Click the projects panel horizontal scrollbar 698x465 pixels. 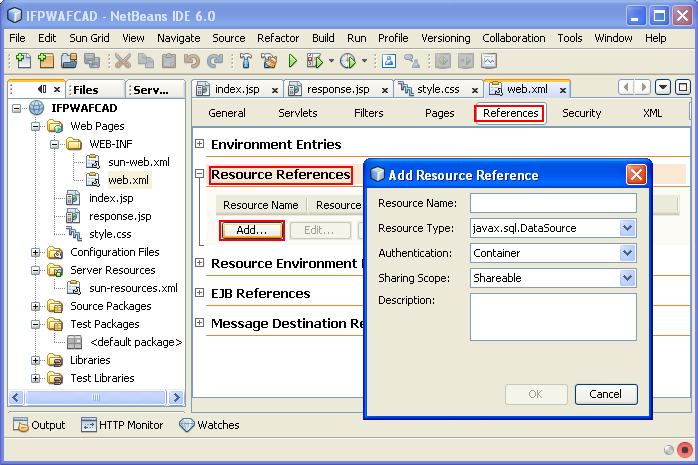[x=96, y=397]
